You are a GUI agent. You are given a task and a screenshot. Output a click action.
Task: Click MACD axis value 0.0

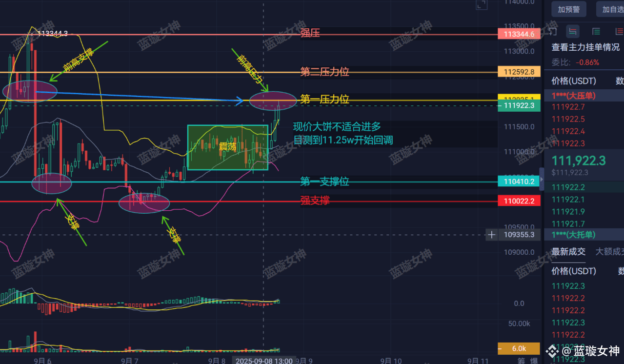click(x=519, y=303)
